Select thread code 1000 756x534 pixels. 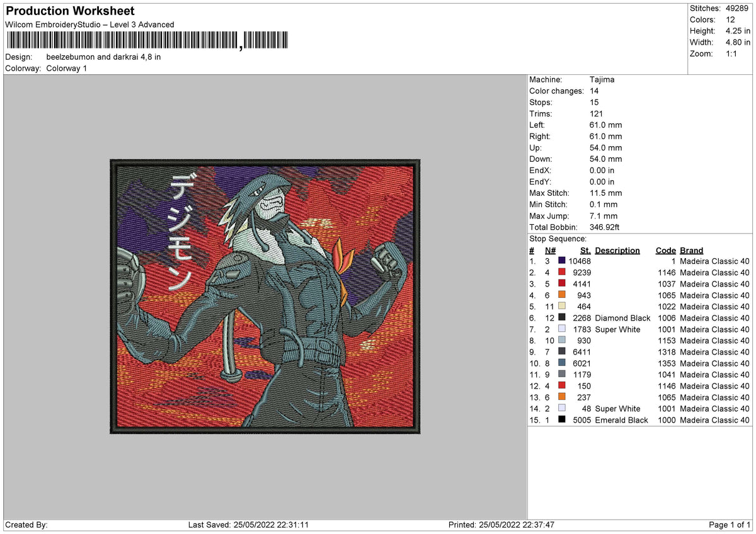(x=665, y=419)
